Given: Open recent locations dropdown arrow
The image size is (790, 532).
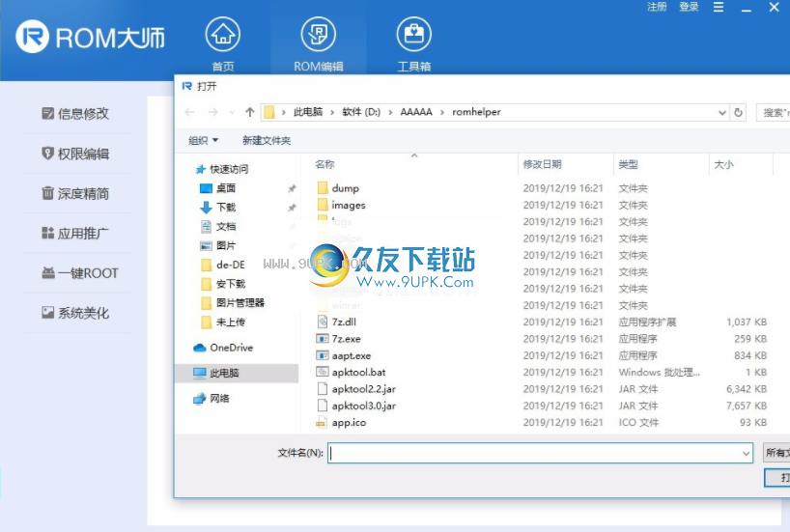Looking at the screenshot, I should point(232,112).
